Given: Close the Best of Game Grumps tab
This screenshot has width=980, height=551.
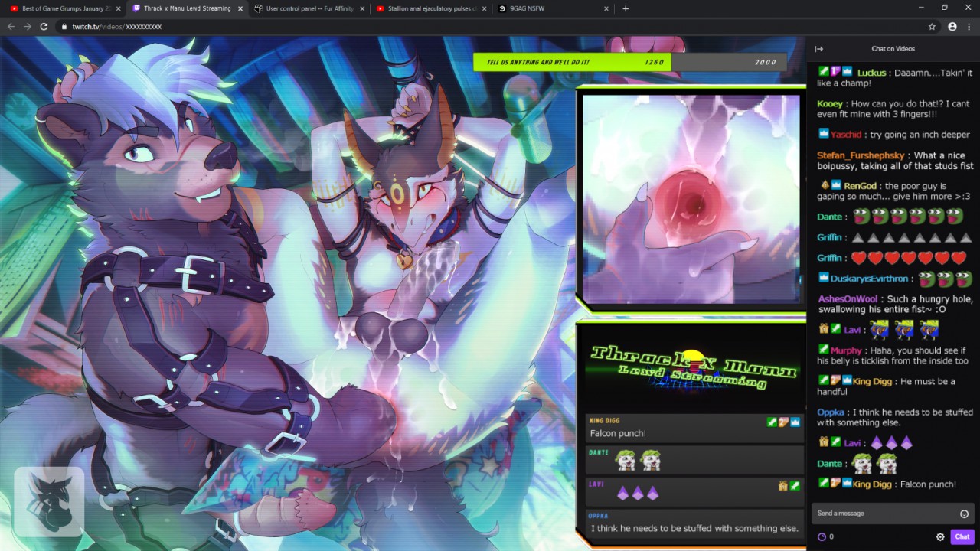Looking at the screenshot, I should pos(118,8).
